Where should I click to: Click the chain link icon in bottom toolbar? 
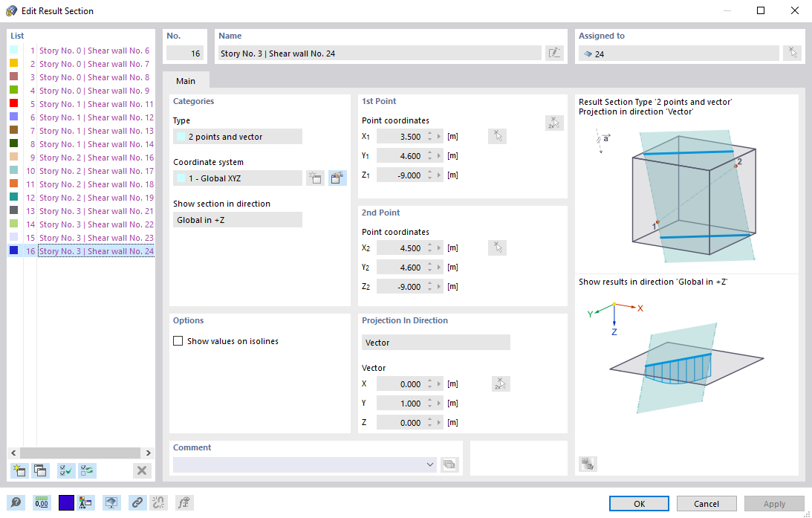tap(137, 502)
